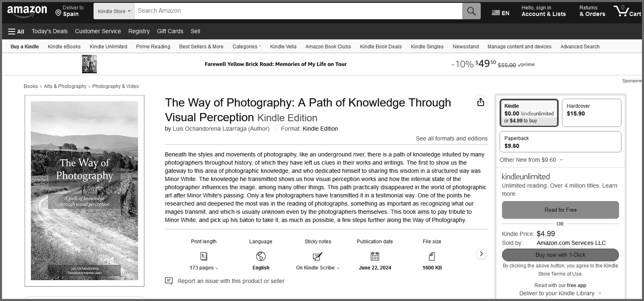Screen dimensions: 644x301
Task: Click the Amazon logo
Action: coord(27,11)
